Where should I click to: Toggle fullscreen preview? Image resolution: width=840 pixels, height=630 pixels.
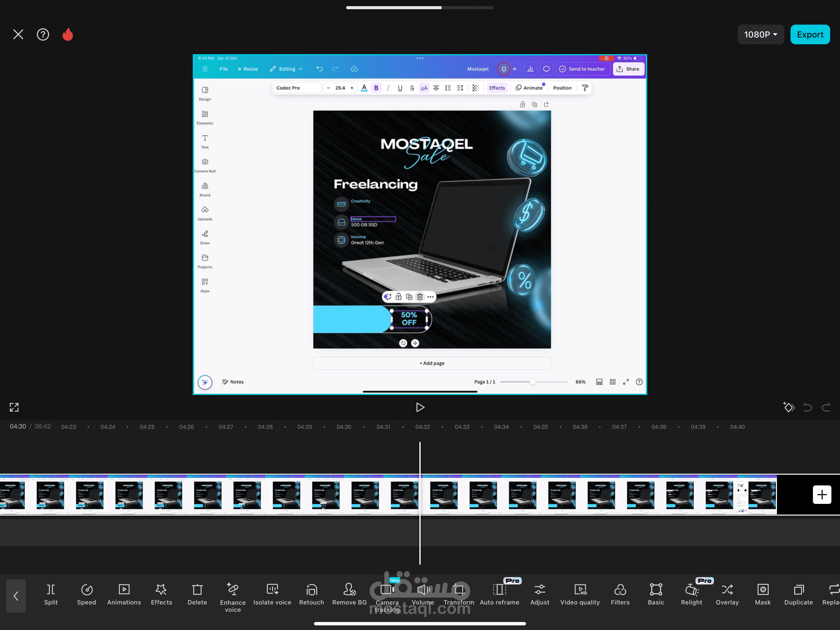pyautogui.click(x=14, y=407)
